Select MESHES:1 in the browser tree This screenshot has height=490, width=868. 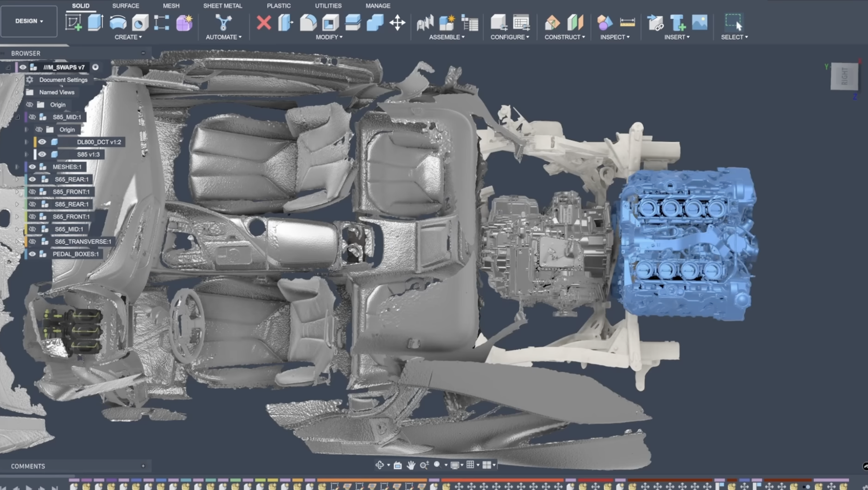pyautogui.click(x=67, y=167)
